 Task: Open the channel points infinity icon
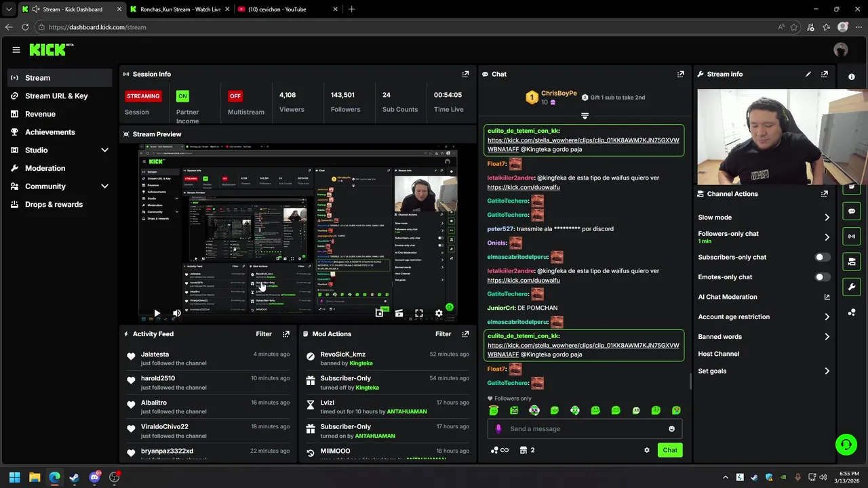tap(499, 450)
